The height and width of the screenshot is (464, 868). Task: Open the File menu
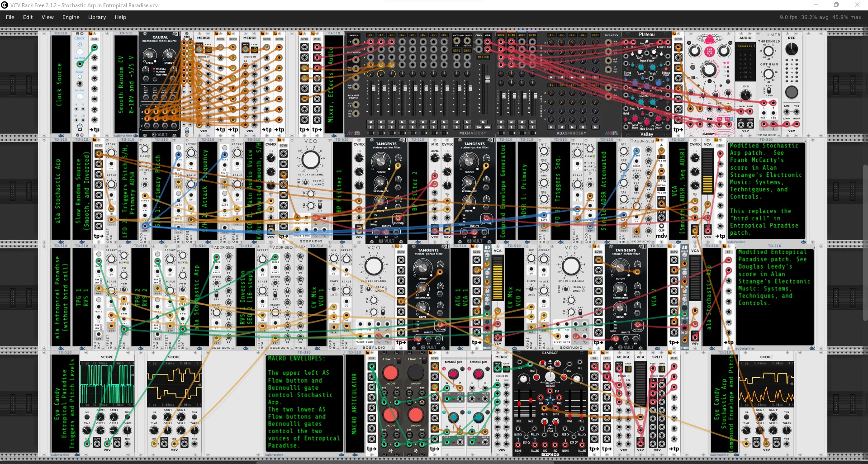10,17
